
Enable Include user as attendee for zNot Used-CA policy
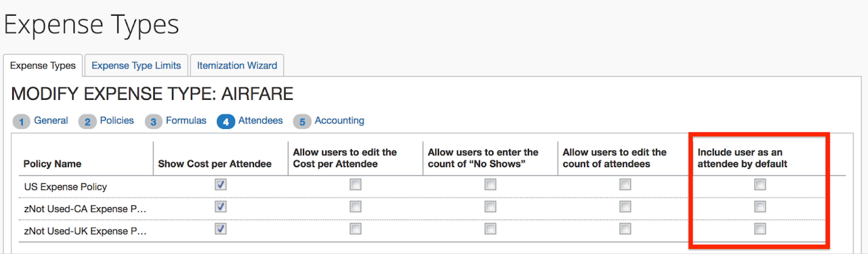[x=760, y=207]
